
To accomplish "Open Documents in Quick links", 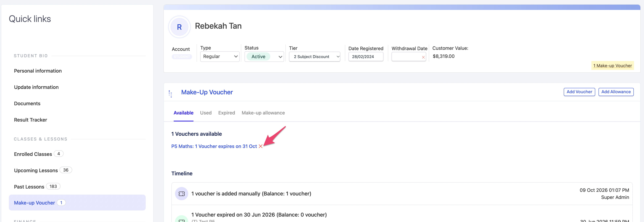I will [27, 104].
